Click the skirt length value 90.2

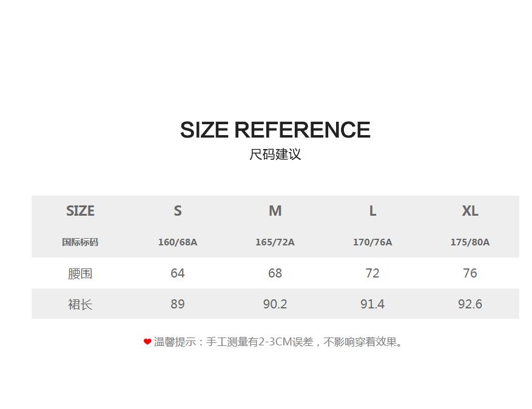pyautogui.click(x=275, y=304)
